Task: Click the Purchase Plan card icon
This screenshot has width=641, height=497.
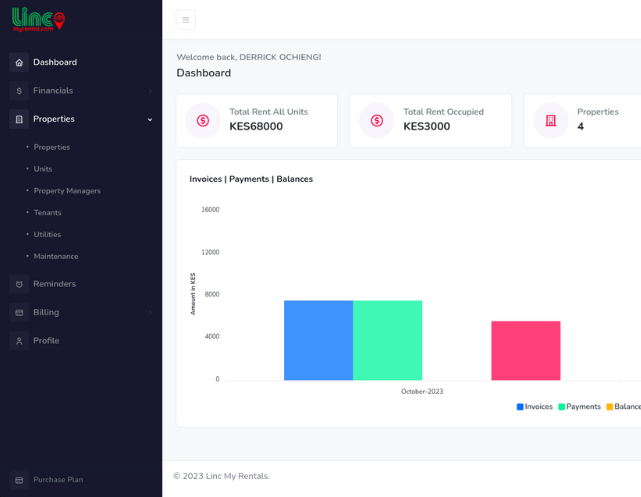Action: click(x=19, y=480)
